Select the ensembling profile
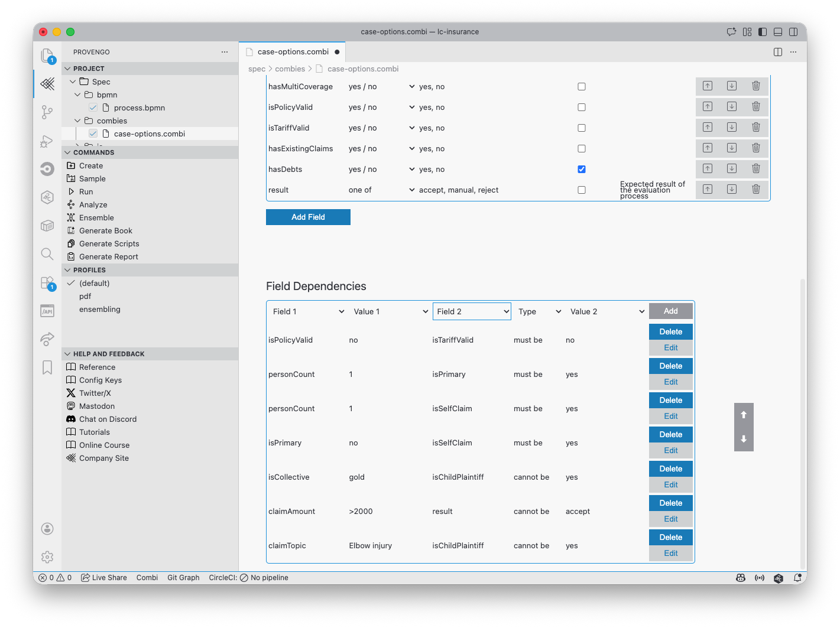 tap(99, 310)
